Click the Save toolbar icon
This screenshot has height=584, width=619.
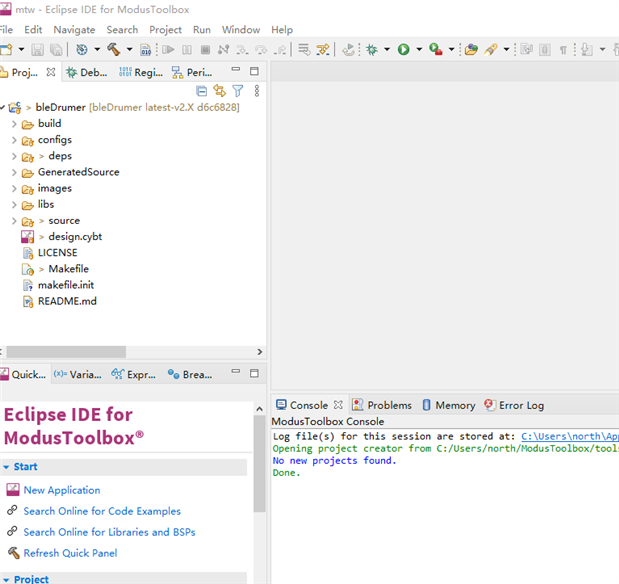38,49
